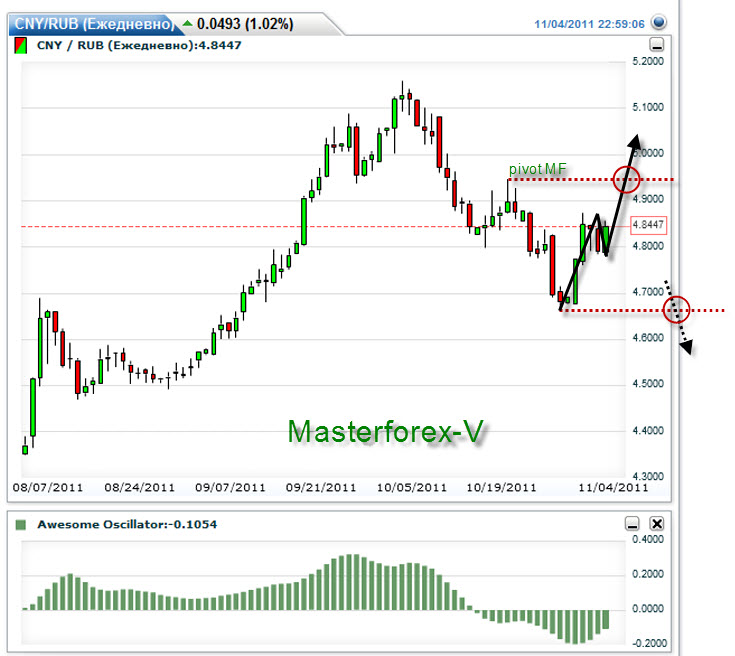
Task: Click the 08/07/2011 date axis label
Action: pyautogui.click(x=48, y=488)
